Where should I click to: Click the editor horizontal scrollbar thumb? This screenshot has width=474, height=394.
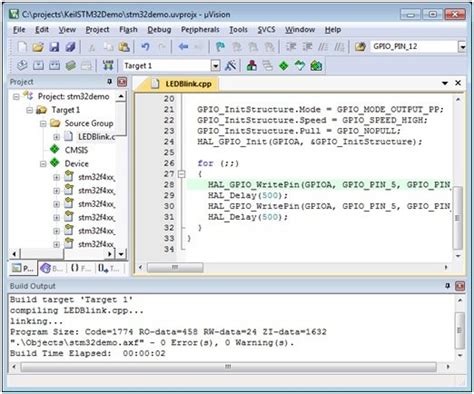pos(175,267)
